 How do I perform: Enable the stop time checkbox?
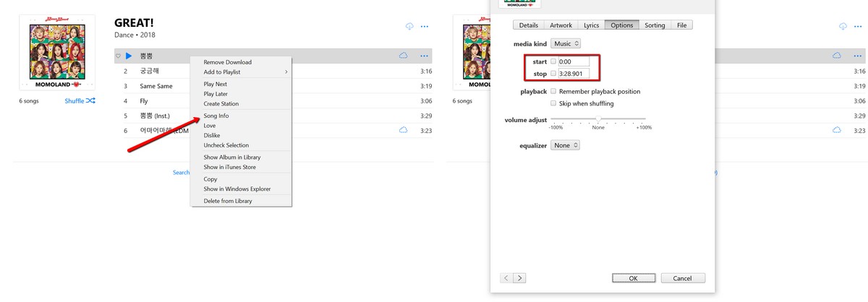point(553,74)
